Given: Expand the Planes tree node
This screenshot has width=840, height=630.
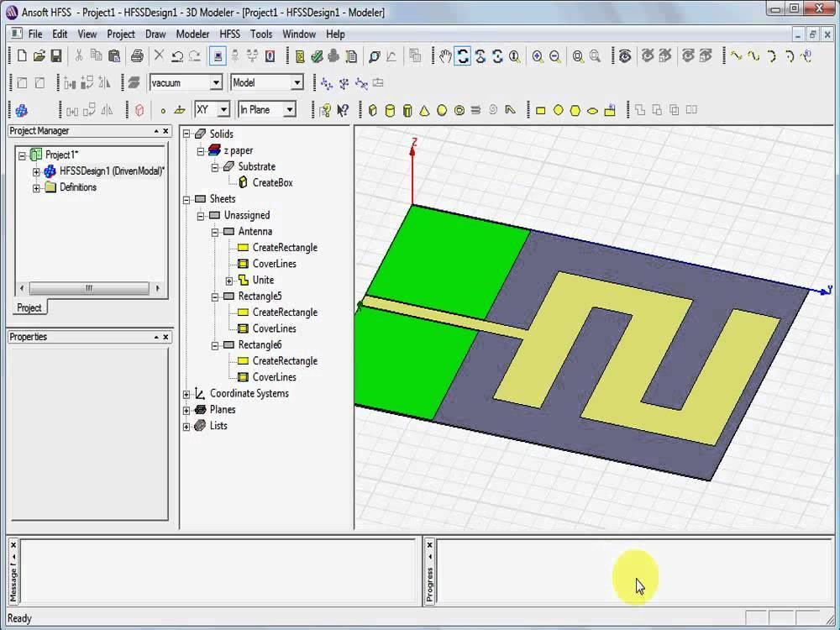Looking at the screenshot, I should click(186, 411).
